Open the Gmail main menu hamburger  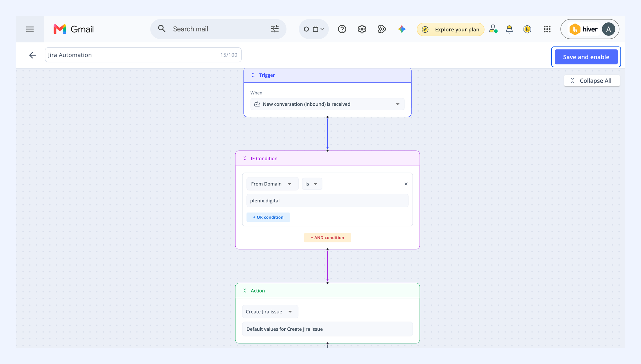pos(30,29)
